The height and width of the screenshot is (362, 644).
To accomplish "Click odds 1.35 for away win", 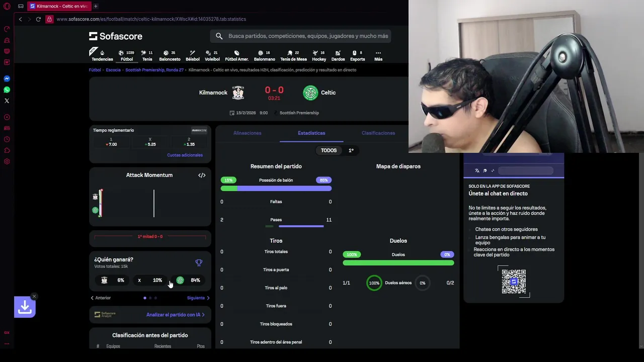I will [189, 142].
